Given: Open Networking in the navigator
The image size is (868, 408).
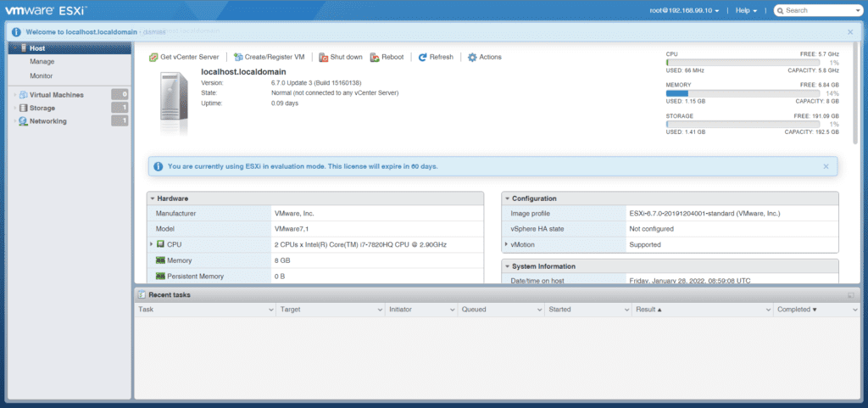Looking at the screenshot, I should click(48, 121).
